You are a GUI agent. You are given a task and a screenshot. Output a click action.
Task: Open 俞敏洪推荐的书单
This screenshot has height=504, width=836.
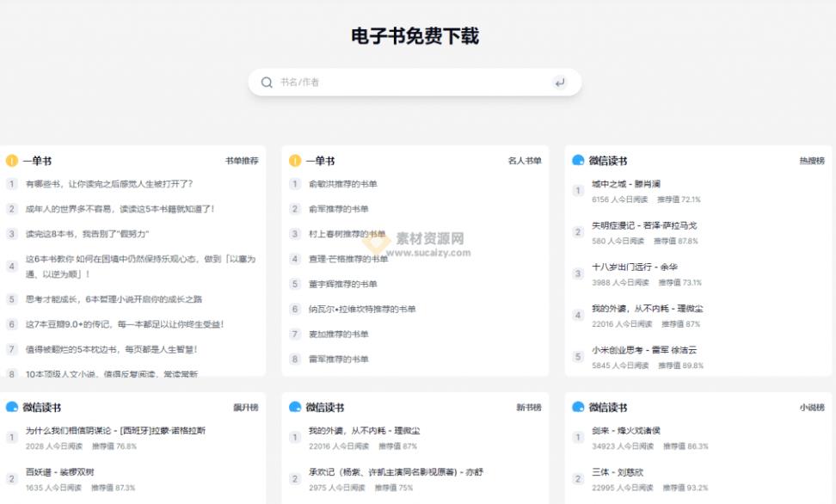click(343, 184)
